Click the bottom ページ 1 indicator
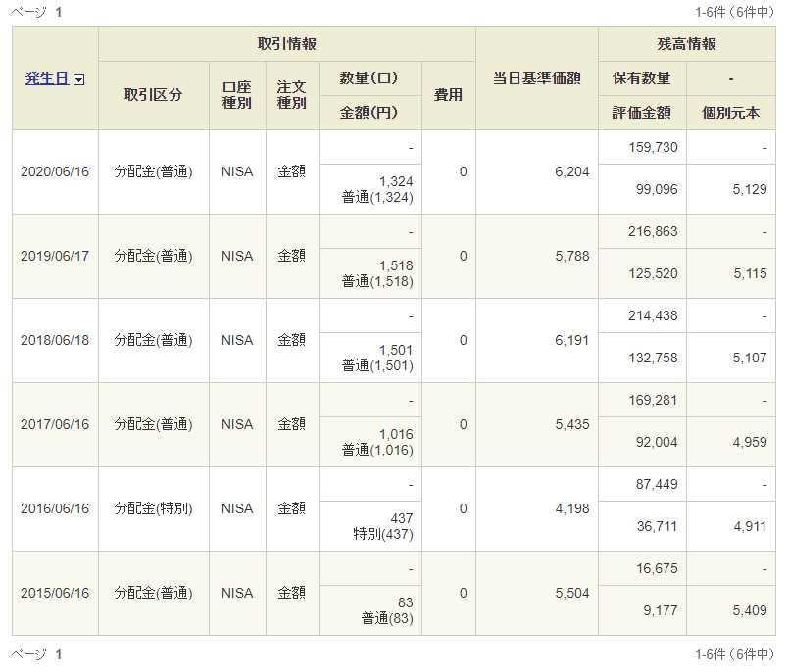This screenshot has width=789, height=672. [36, 654]
